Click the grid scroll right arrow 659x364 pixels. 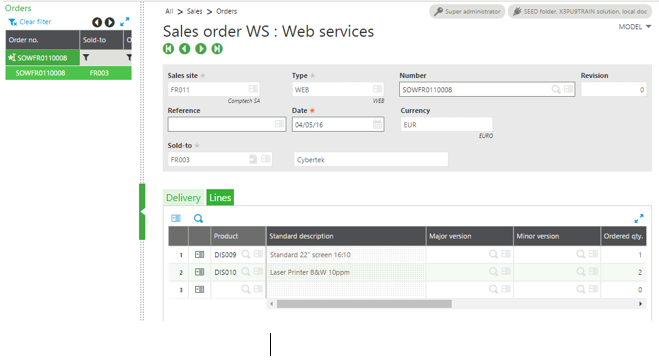641,304
